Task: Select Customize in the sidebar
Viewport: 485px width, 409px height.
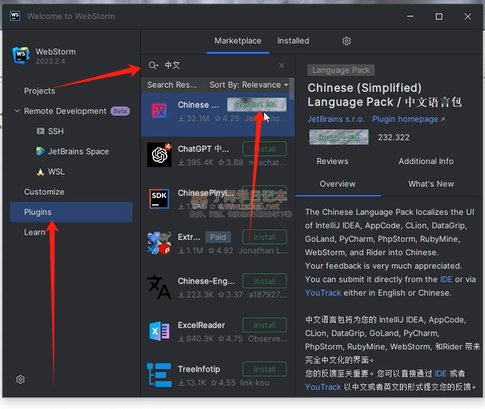Action: [44, 192]
